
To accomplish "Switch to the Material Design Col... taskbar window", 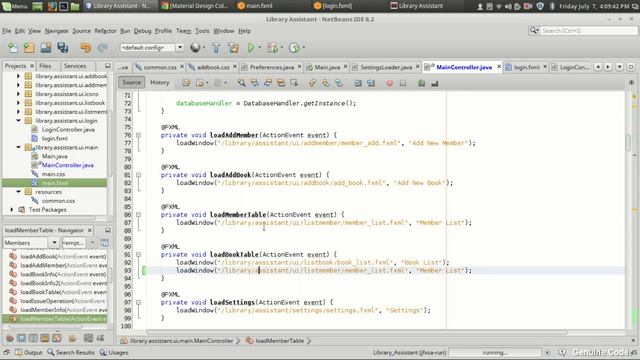I will [x=194, y=6].
